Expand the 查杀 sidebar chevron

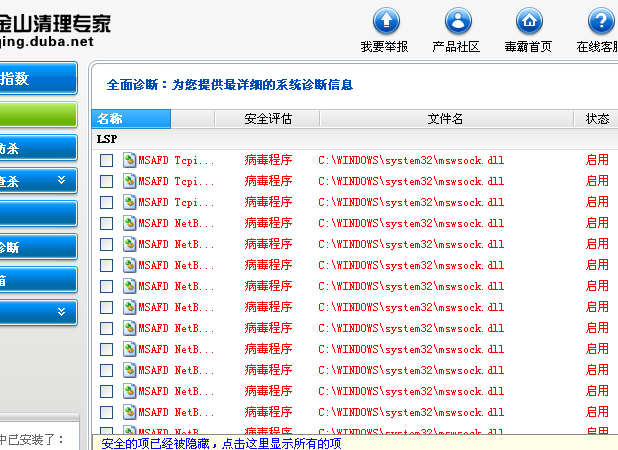click(61, 180)
